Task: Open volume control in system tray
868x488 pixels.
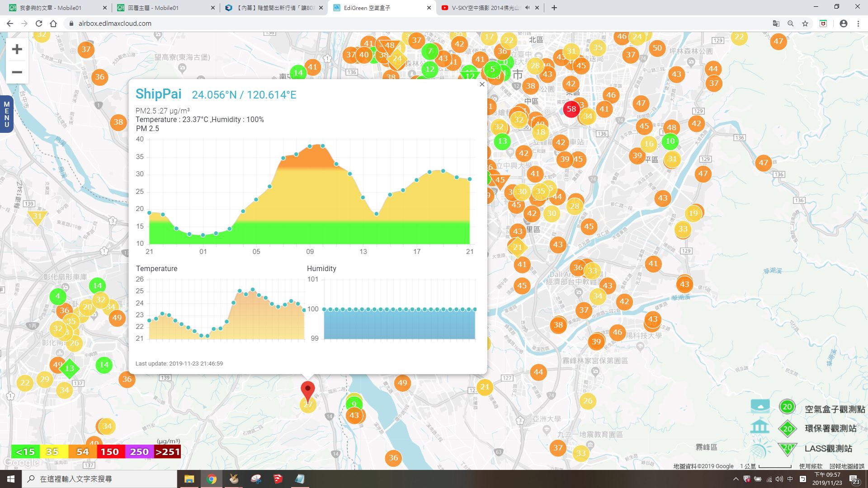Action: pyautogui.click(x=779, y=479)
